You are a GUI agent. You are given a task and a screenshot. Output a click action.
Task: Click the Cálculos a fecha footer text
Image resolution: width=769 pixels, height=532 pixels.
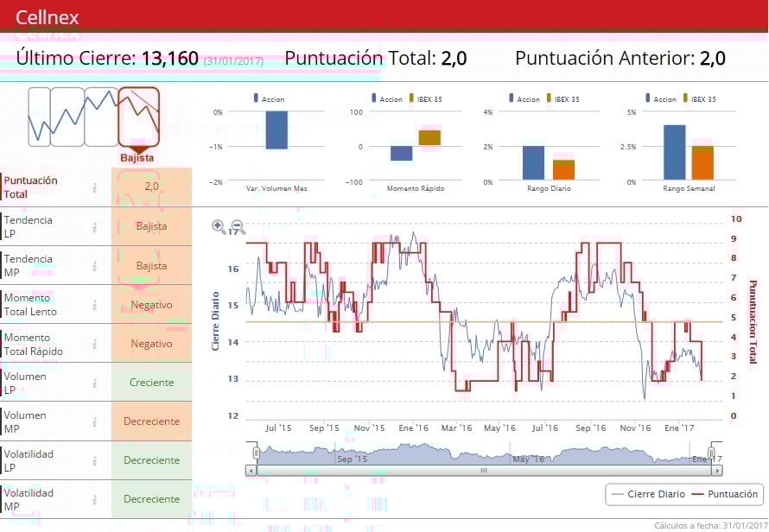point(711,526)
